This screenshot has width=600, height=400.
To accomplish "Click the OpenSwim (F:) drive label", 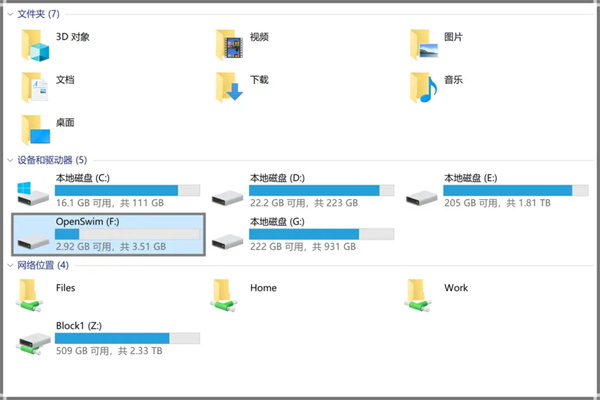I will [x=88, y=221].
